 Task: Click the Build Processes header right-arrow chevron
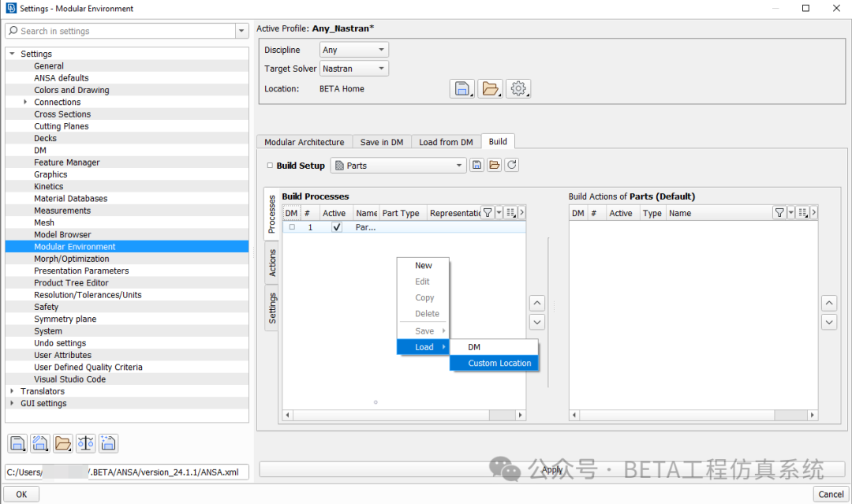pos(521,213)
